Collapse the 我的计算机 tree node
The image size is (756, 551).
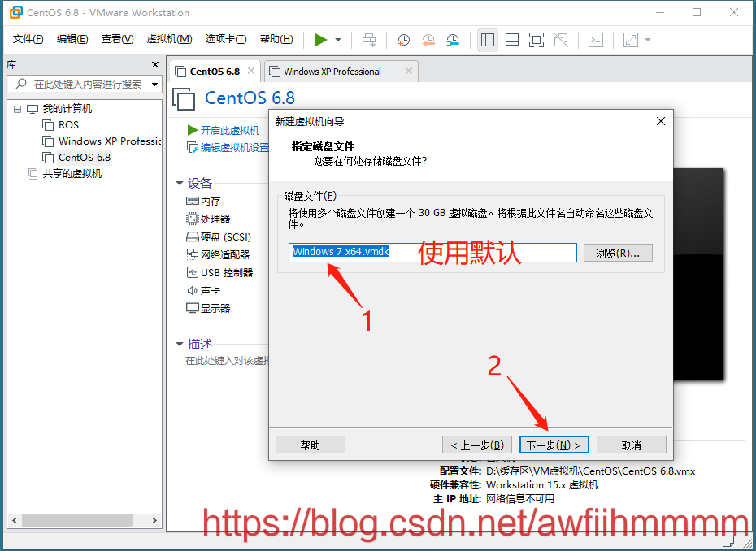(17, 109)
